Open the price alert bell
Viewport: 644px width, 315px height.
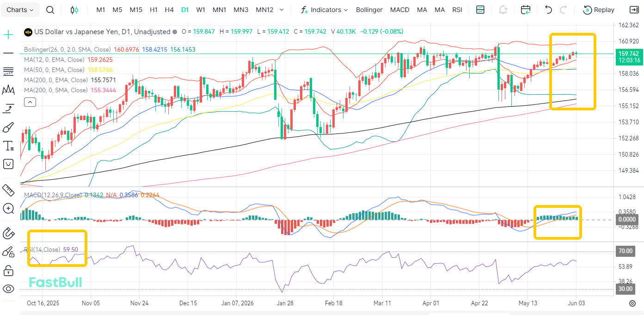503,10
